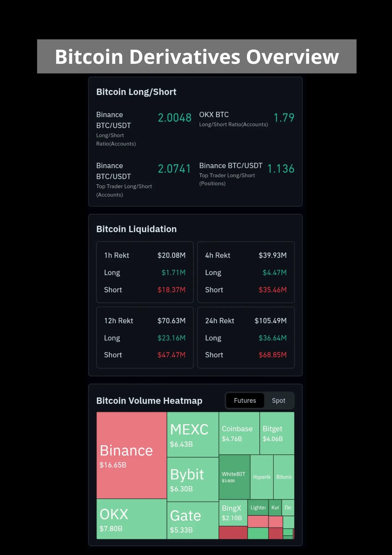This screenshot has height=555, width=392.
Task: Click 12h Long liquidation $23.16M
Action: pos(171,338)
